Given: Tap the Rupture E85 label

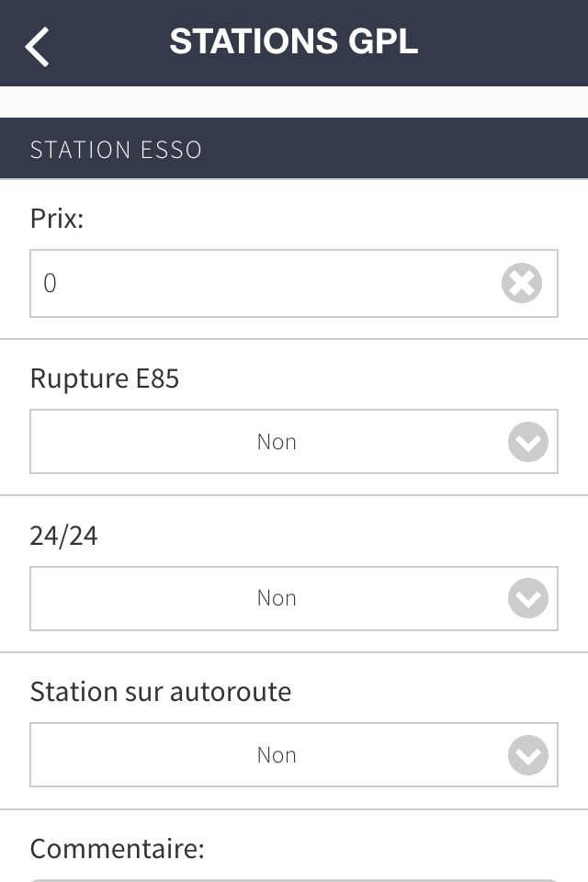Looking at the screenshot, I should (105, 379).
